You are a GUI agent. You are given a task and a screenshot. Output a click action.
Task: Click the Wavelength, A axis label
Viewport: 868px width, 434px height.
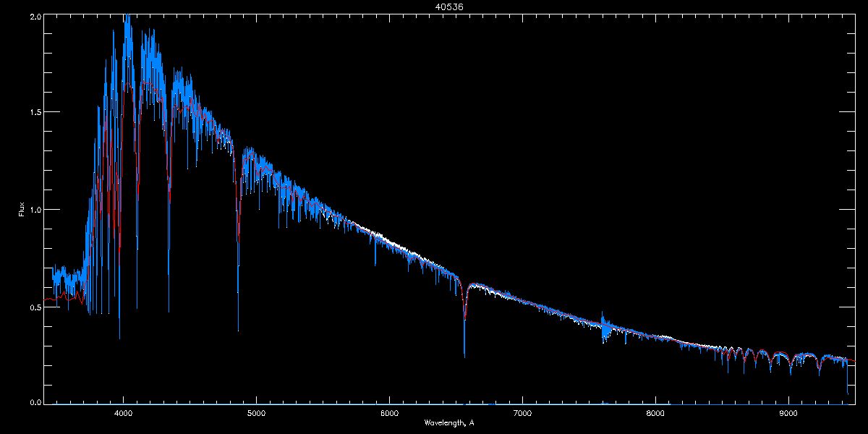coord(448,423)
